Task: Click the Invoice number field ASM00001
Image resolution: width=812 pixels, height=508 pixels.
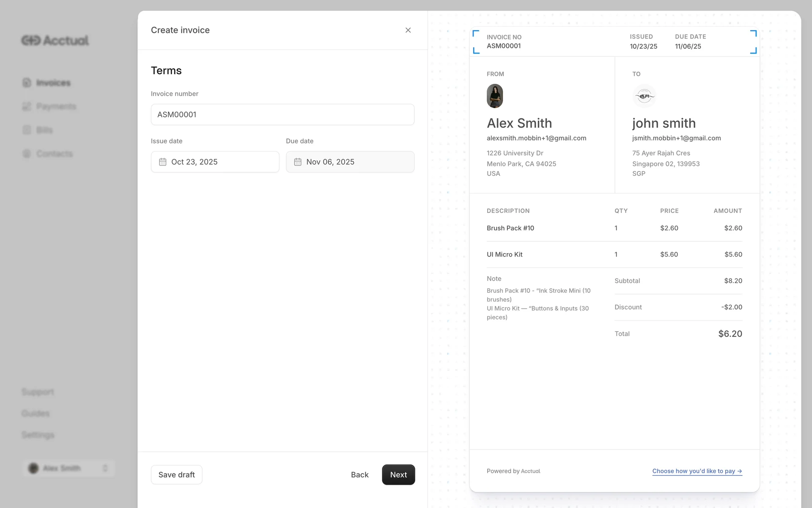Action: click(x=283, y=114)
